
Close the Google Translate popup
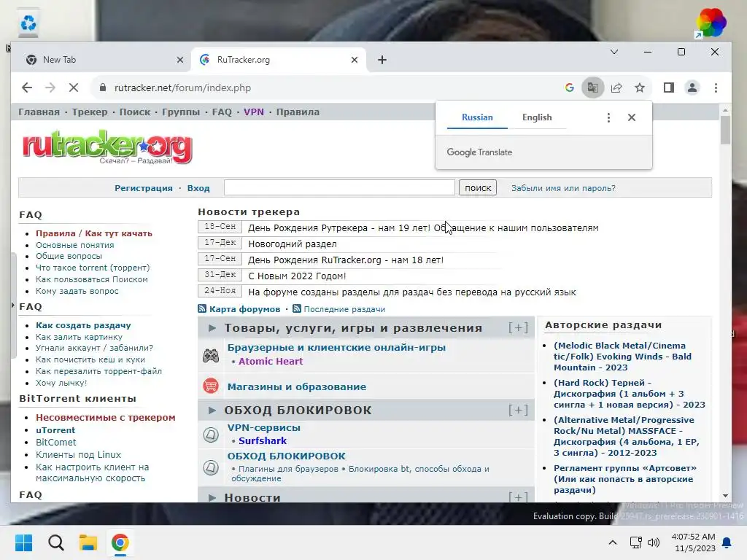(632, 117)
